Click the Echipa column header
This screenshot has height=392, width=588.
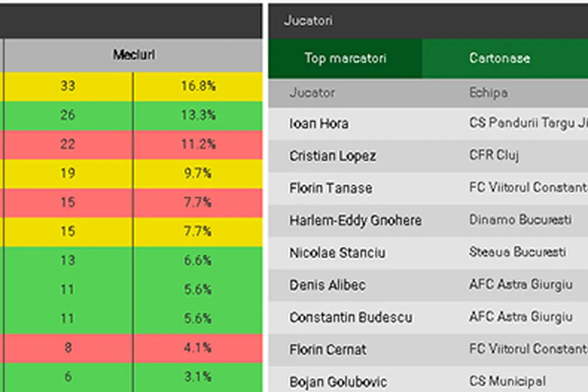(x=488, y=93)
